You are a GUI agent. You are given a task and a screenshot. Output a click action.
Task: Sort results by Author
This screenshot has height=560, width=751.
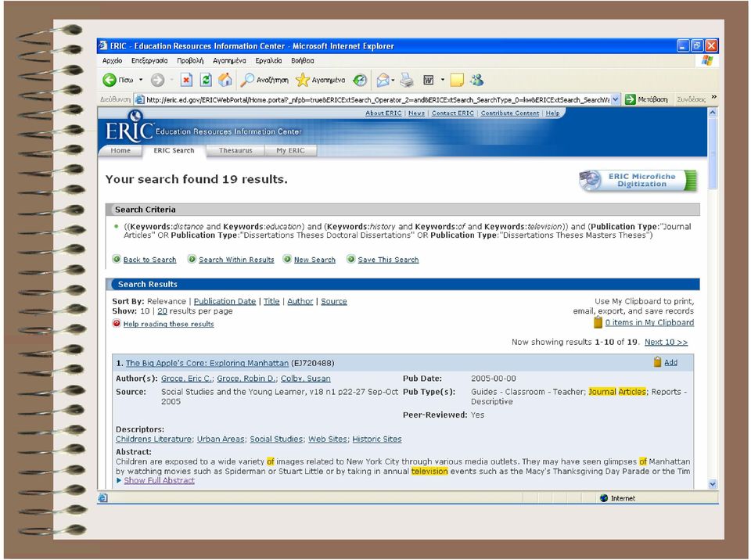300,301
